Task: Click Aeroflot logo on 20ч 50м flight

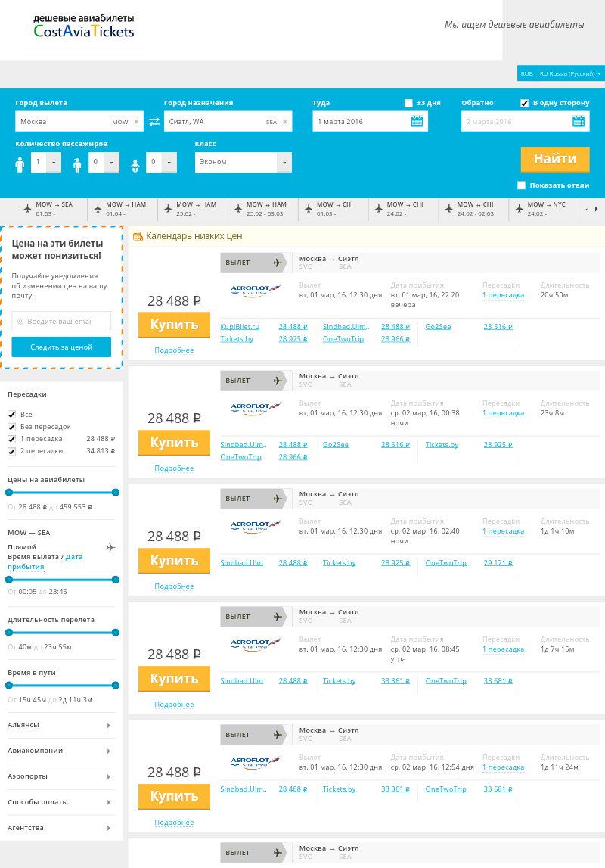Action: tap(256, 290)
